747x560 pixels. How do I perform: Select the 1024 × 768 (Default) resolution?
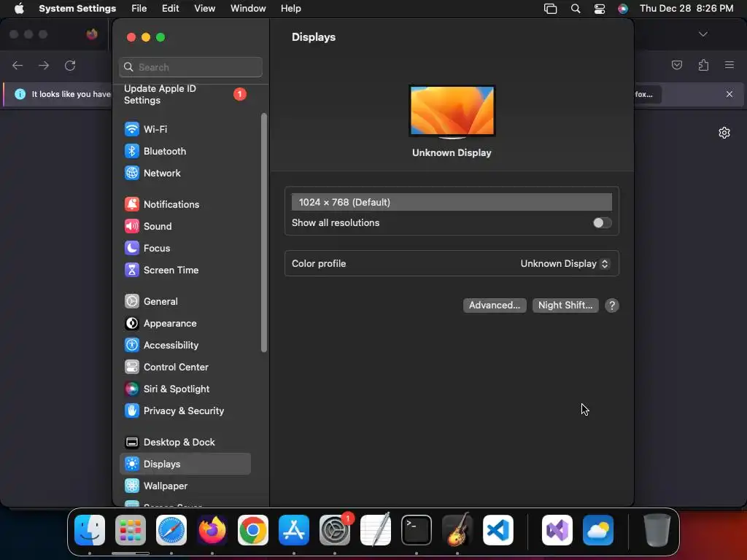pos(452,202)
